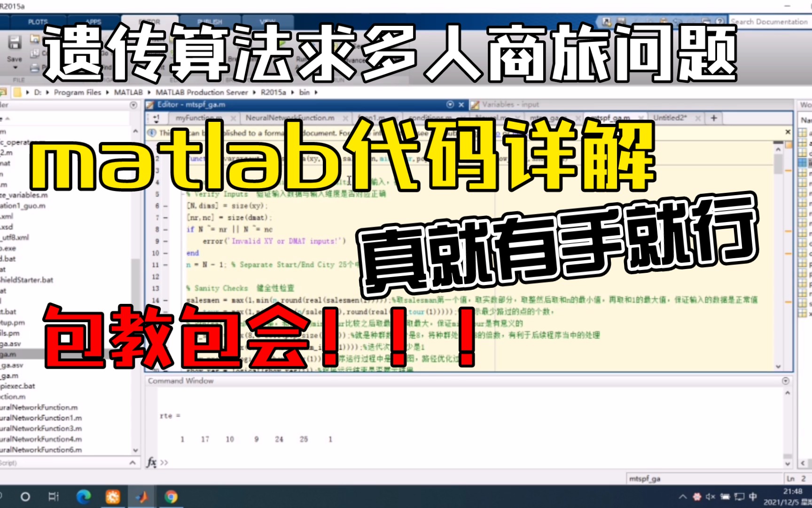This screenshot has width=812, height=508.
Task: Expand the arrow after bin in address bar
Action: point(316,92)
